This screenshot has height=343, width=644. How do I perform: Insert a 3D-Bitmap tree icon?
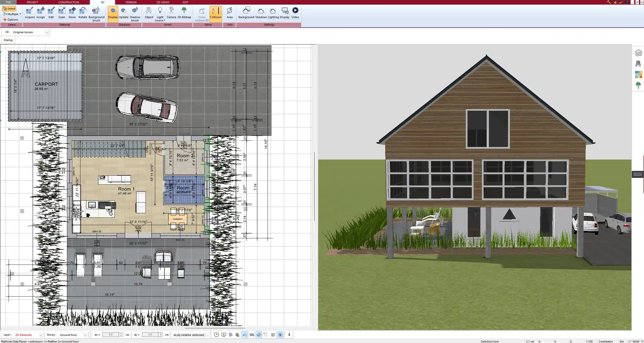point(184,13)
